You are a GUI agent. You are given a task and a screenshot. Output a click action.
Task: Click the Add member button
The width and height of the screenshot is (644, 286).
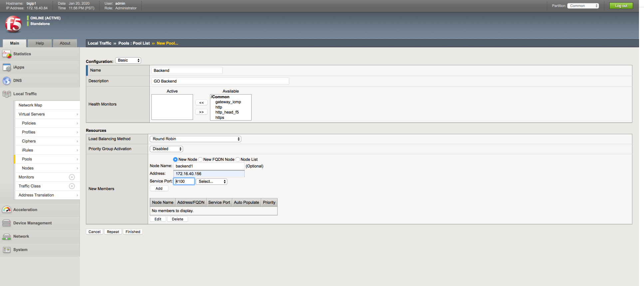coord(159,188)
